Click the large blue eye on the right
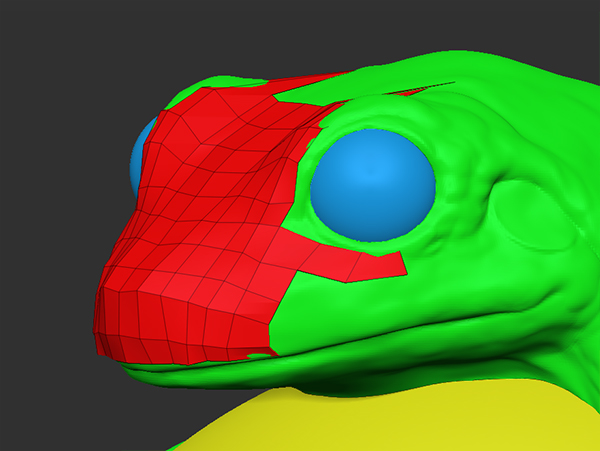 coord(372,186)
